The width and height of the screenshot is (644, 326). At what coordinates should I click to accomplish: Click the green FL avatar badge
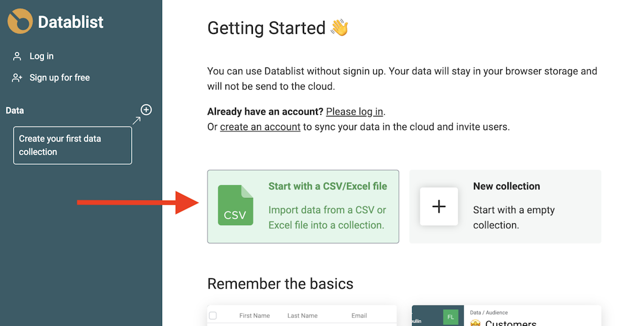coord(450,316)
